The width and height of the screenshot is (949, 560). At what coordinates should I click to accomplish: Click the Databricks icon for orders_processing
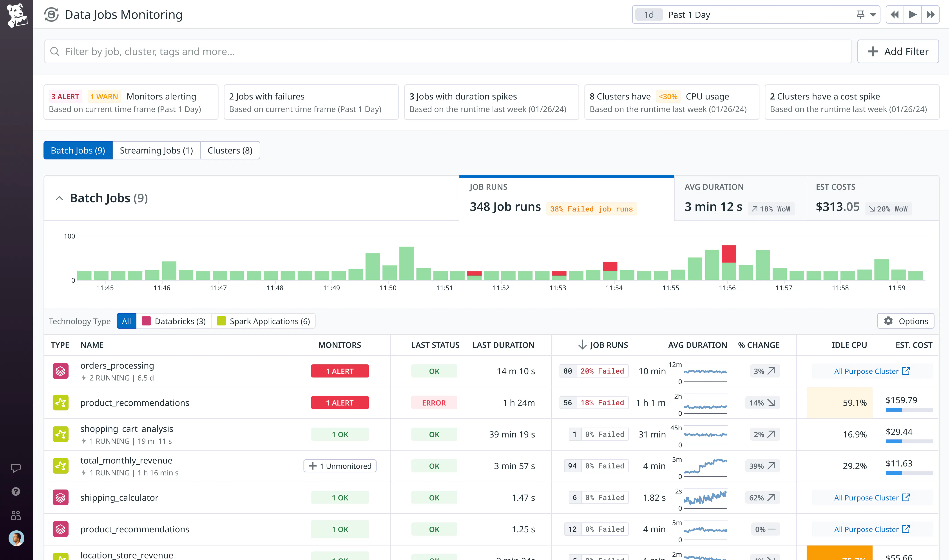click(60, 371)
